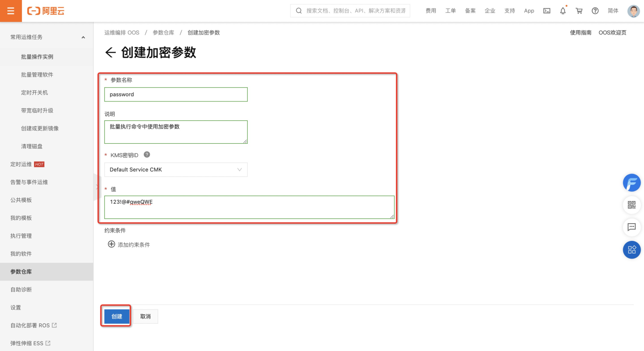This screenshot has width=644, height=351.
Task: Show the KMS密钥ID help tooltip icon
Action: (x=147, y=155)
